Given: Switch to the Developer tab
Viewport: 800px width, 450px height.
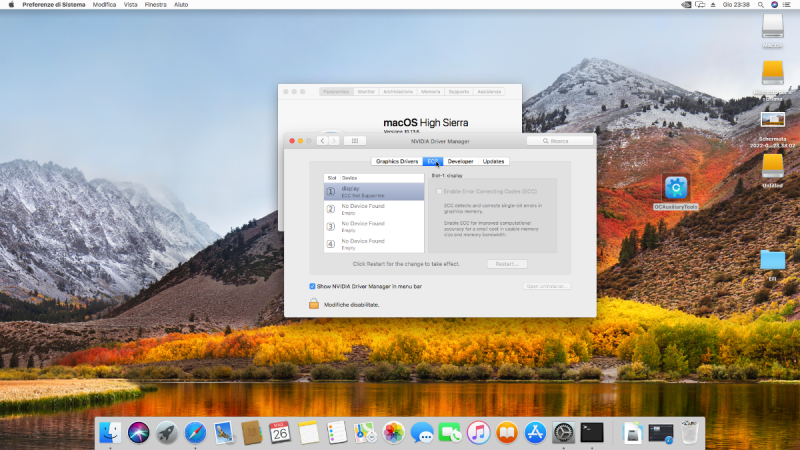Looking at the screenshot, I should click(460, 161).
